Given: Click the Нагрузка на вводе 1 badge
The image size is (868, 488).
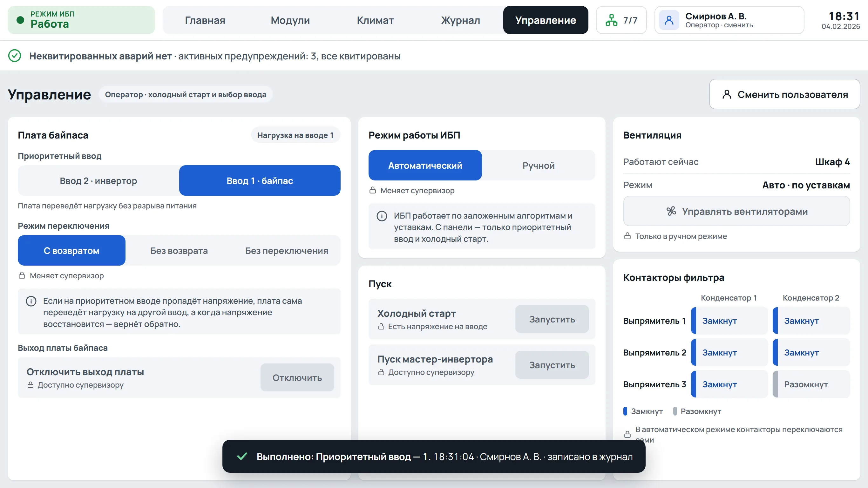Looking at the screenshot, I should click(x=295, y=135).
